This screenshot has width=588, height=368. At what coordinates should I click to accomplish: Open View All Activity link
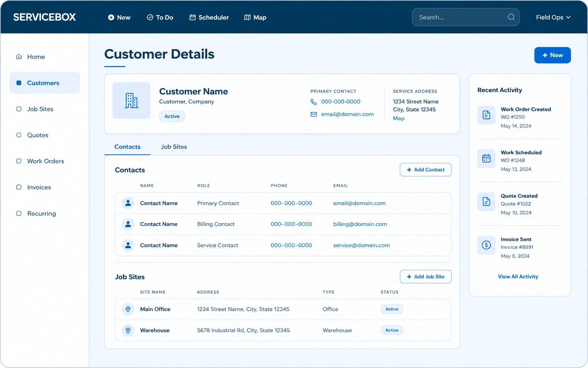[x=518, y=277]
